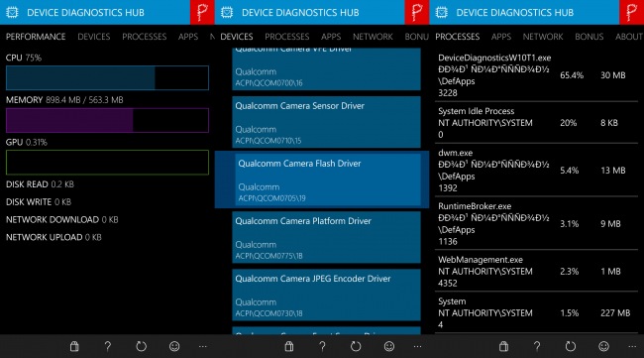The height and width of the screenshot is (358, 644).
Task: Select the RuntimeBroker.exe process row
Action: [x=536, y=223]
